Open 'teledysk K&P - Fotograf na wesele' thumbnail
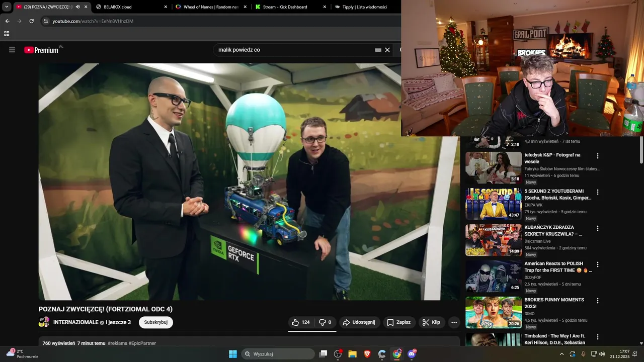 point(494,167)
